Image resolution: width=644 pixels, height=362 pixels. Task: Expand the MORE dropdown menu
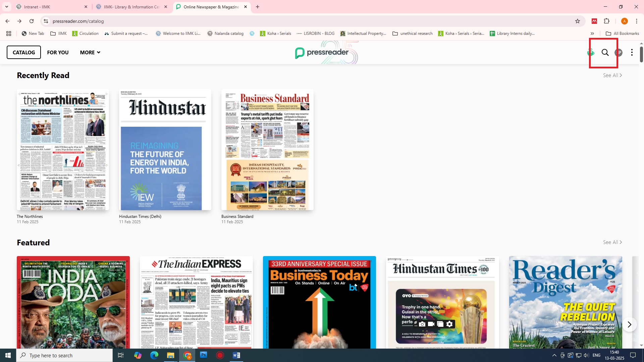[x=90, y=53]
